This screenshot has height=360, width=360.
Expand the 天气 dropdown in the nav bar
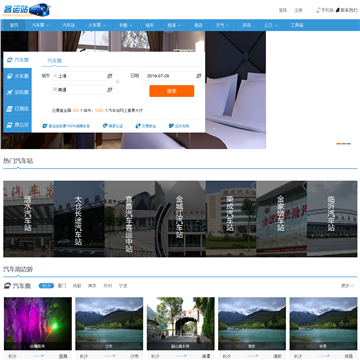click(x=222, y=25)
